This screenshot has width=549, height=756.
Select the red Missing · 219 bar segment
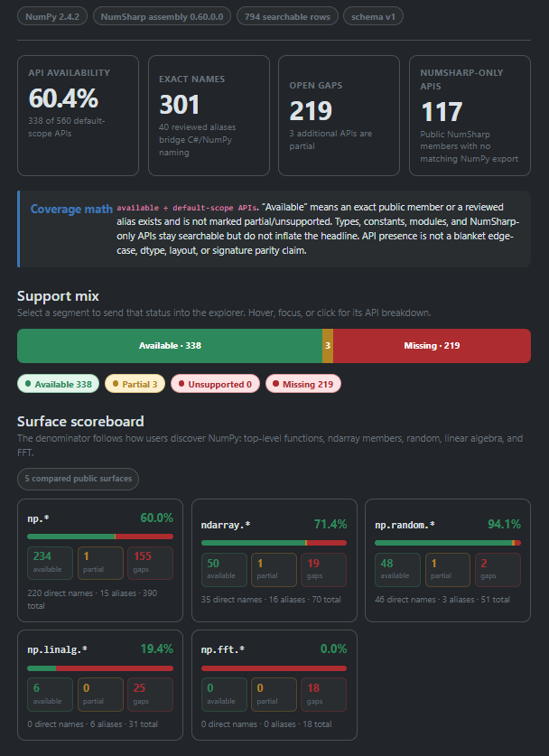point(432,346)
